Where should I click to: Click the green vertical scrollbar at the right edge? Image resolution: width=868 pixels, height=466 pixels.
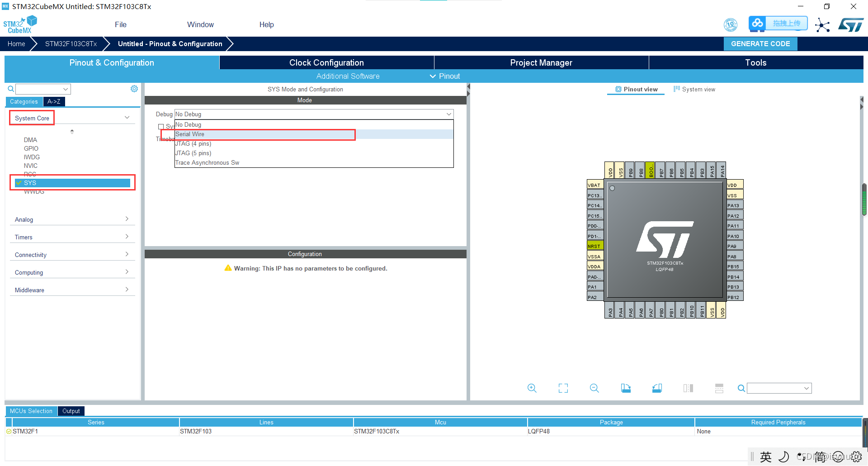point(864,200)
